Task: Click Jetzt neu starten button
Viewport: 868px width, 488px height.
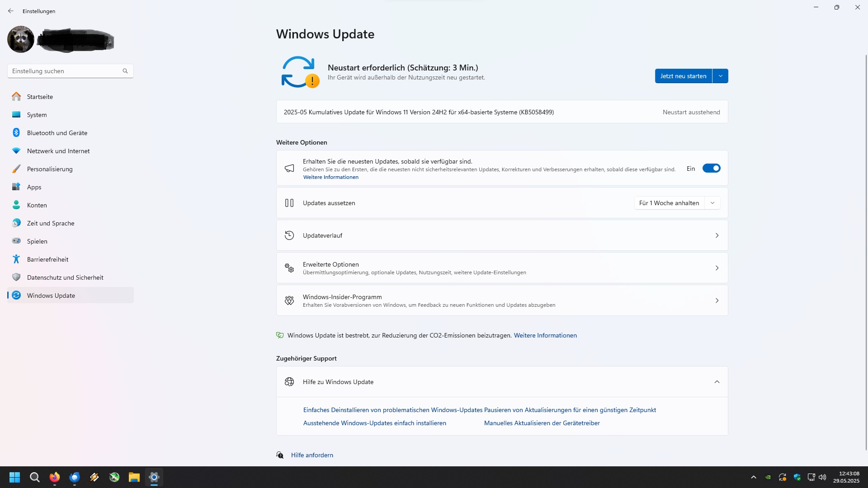Action: click(683, 76)
